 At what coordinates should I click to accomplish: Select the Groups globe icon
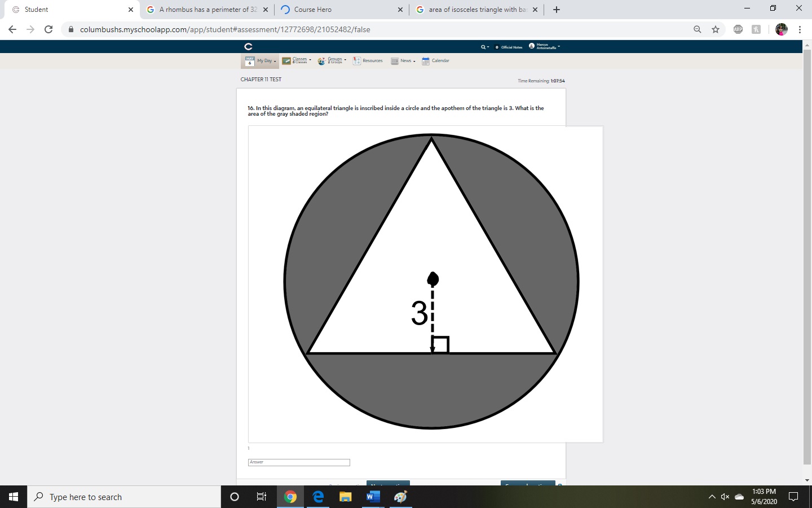coord(321,60)
